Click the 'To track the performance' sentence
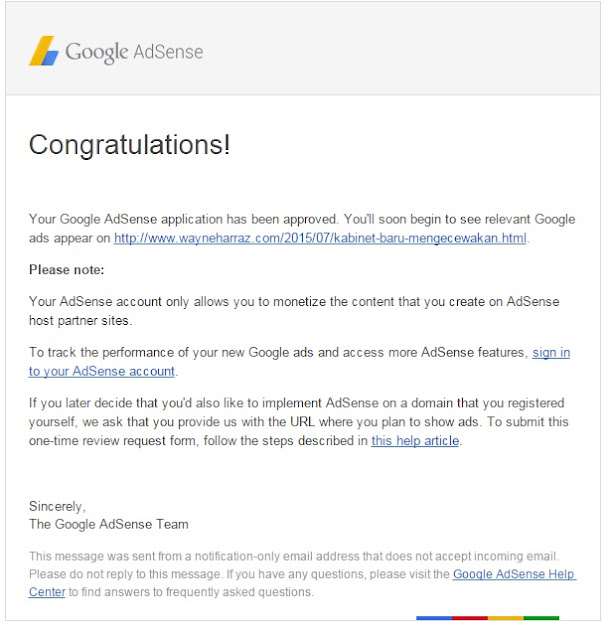The width and height of the screenshot is (612, 640). coord(277,353)
